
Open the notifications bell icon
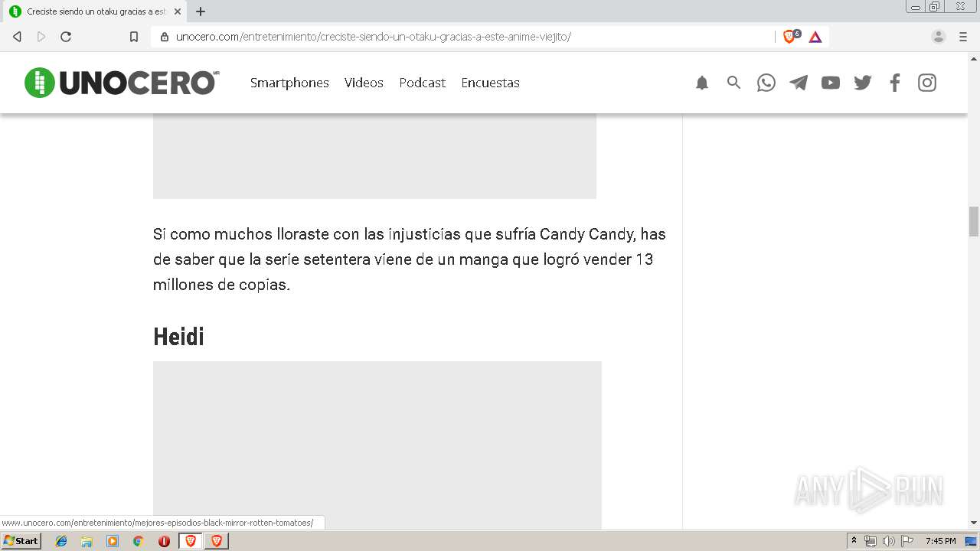coord(702,83)
